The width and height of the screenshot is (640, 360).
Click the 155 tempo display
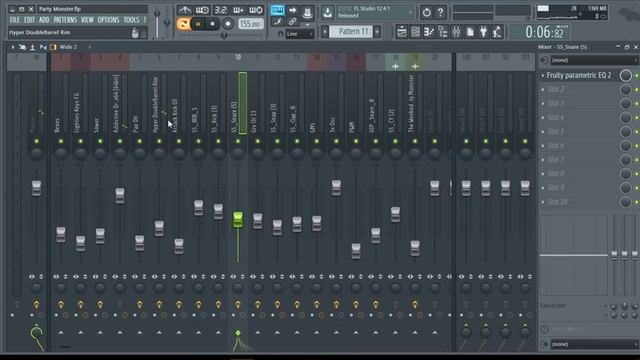[x=250, y=24]
